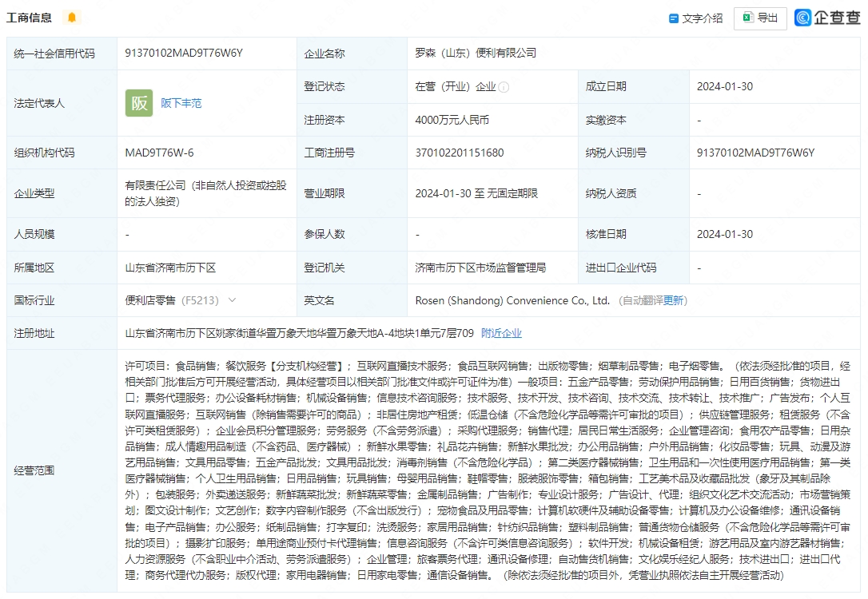Viewport: 868px width, 599px height.
Task: Click the 经营范围 label cell
Action: point(62,470)
